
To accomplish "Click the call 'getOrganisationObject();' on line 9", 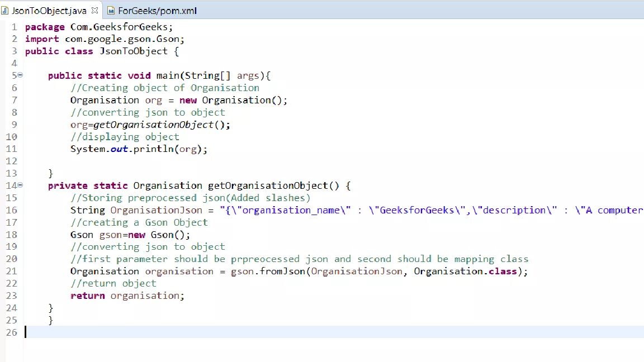I will (x=162, y=125).
